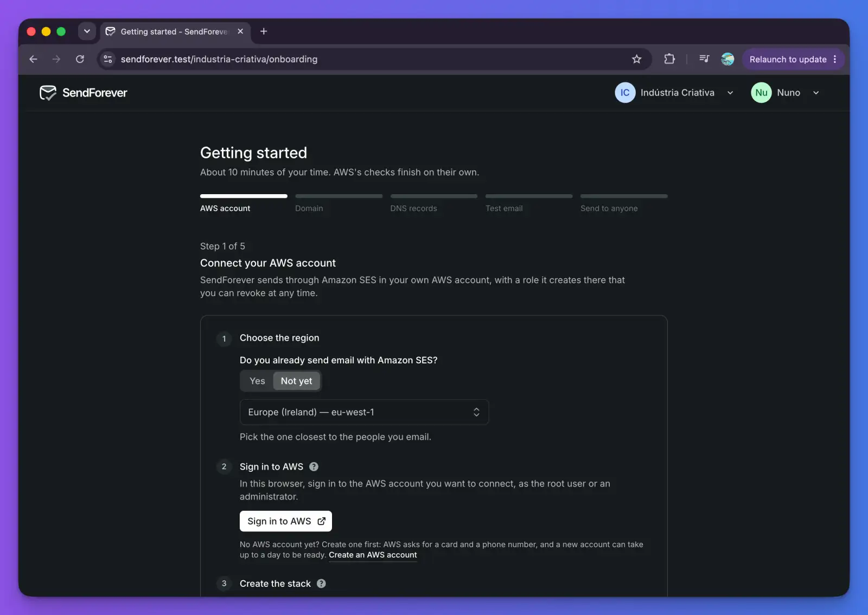Select the Test email step
Image resolution: width=868 pixels, height=615 pixels.
tap(504, 208)
